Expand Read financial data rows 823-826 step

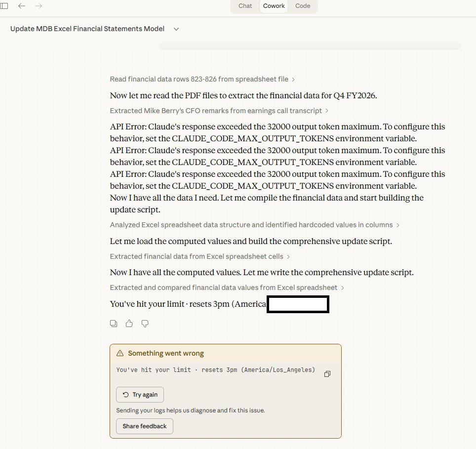tap(202, 79)
